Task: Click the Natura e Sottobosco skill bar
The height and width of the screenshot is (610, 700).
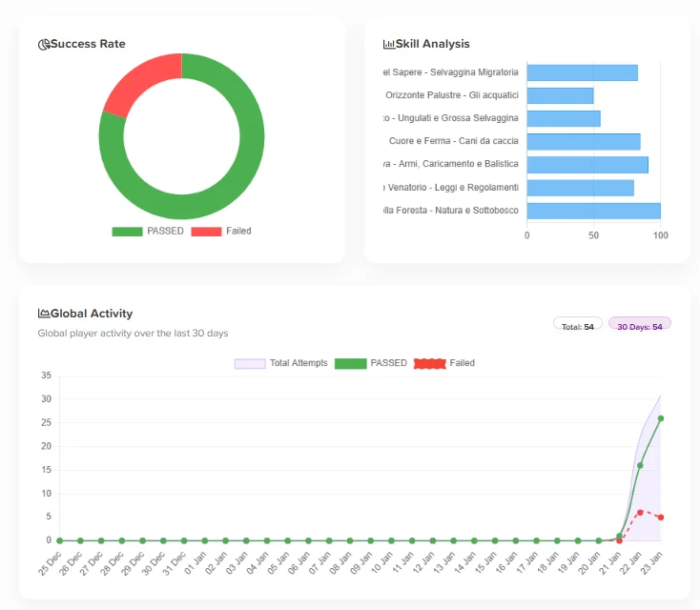Action: (593, 211)
